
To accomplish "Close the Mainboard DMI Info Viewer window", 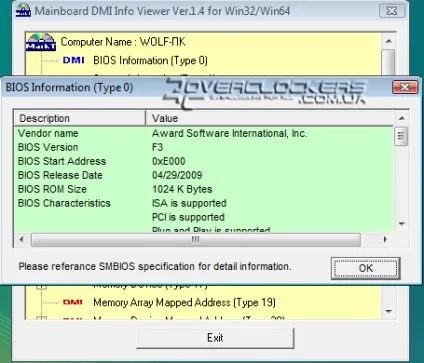I will point(392,11).
